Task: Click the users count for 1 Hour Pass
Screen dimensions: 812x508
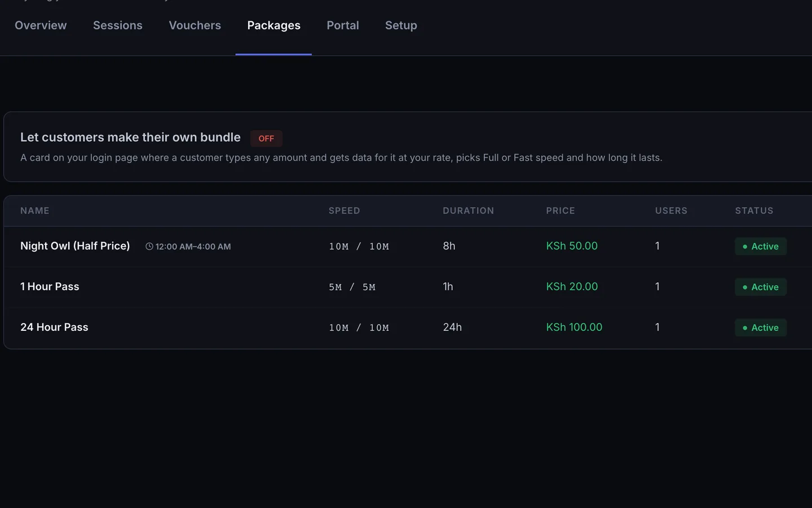Action: tap(657, 286)
